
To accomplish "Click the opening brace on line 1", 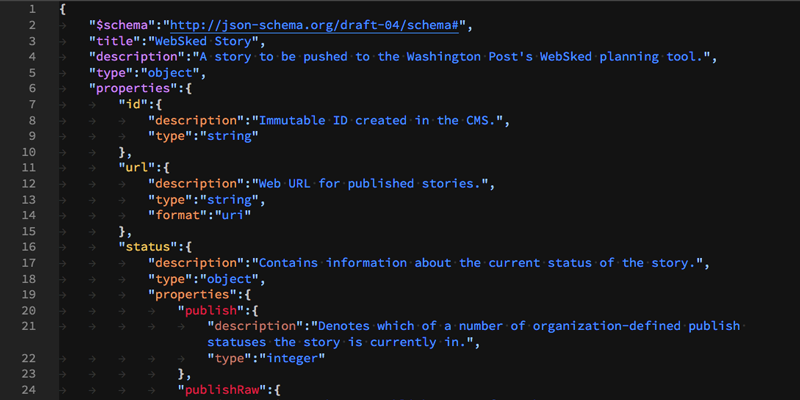I will (63, 9).
